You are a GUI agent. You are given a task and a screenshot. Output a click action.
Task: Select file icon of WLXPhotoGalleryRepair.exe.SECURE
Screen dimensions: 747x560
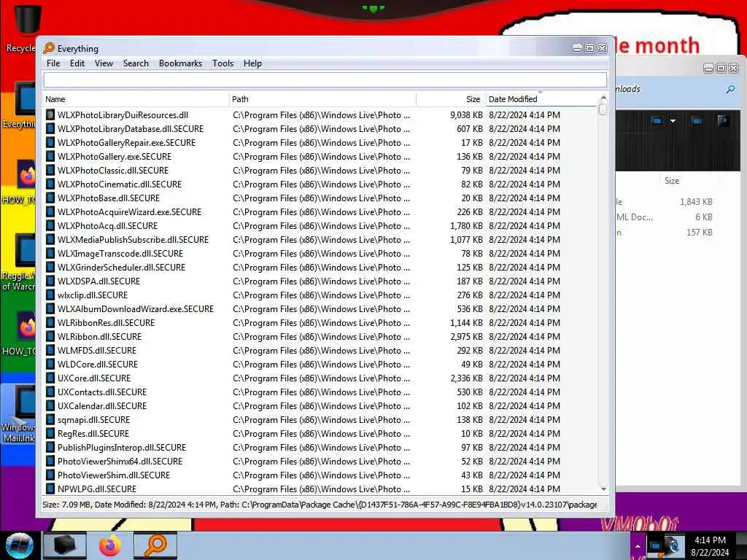(x=50, y=142)
